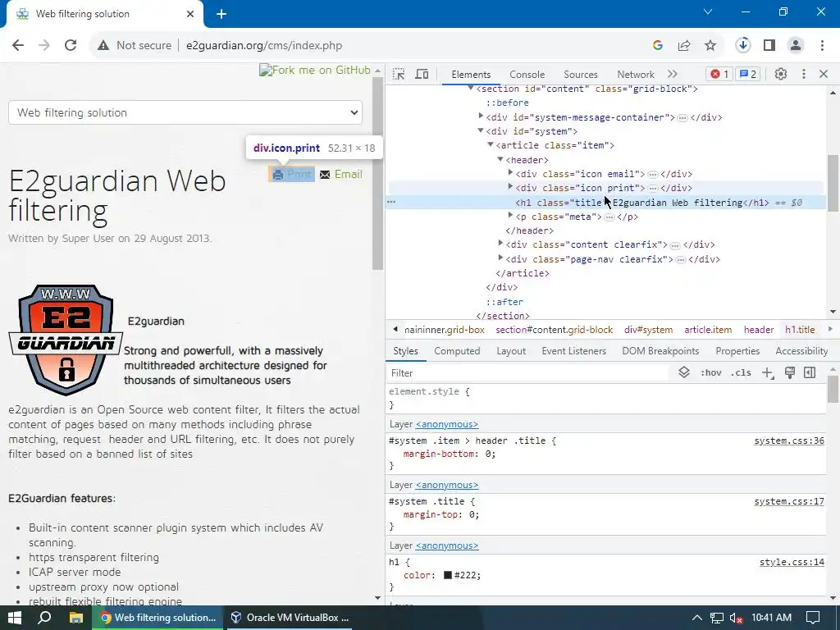Click the article.item breadcrumb
The width and height of the screenshot is (840, 630).
click(708, 330)
